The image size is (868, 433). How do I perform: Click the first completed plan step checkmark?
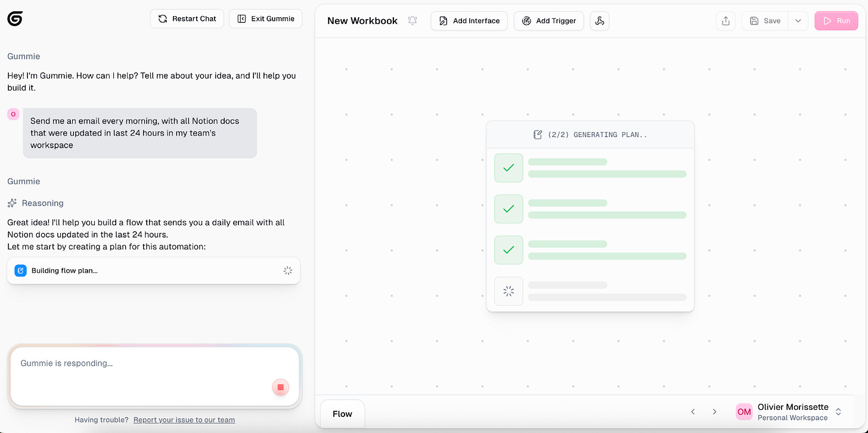(509, 168)
